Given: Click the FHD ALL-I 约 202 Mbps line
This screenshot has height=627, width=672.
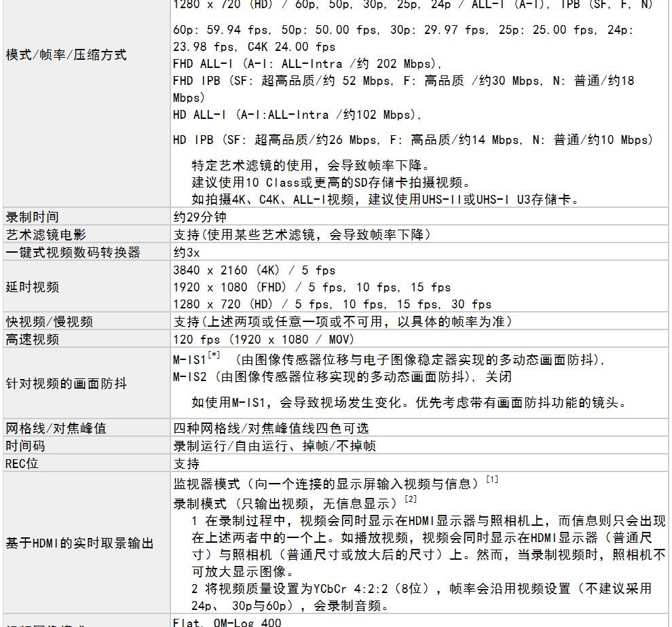Looking at the screenshot, I should [x=307, y=64].
